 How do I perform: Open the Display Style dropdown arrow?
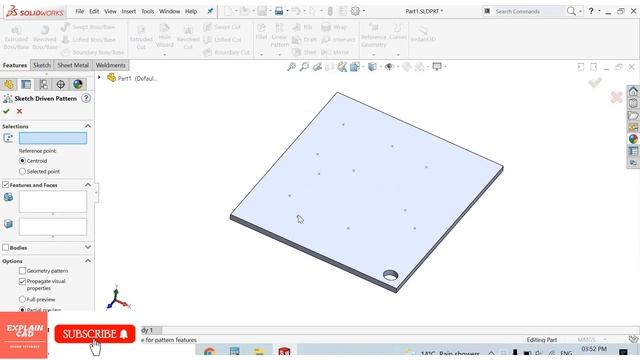[x=380, y=67]
